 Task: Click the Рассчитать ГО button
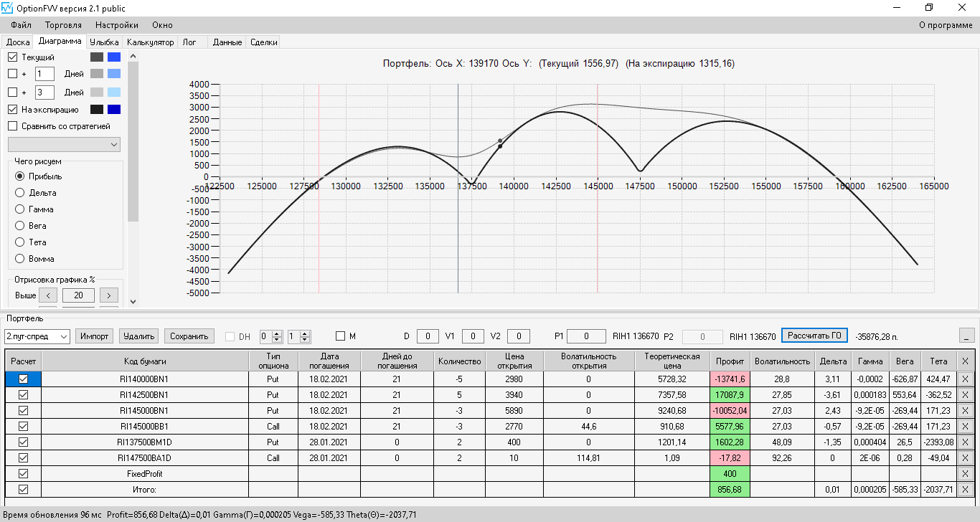tap(814, 336)
